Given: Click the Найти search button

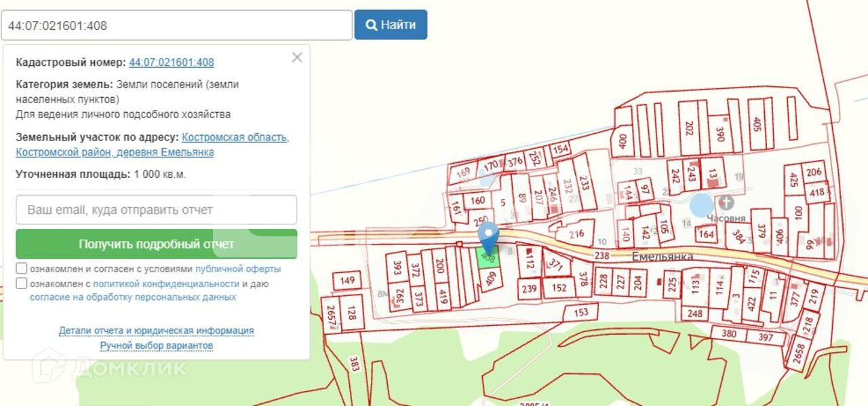Looking at the screenshot, I should click(x=391, y=24).
